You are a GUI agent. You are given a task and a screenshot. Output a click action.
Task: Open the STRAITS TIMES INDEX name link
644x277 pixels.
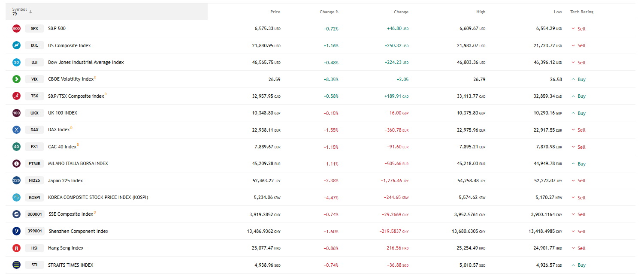pyautogui.click(x=71, y=265)
